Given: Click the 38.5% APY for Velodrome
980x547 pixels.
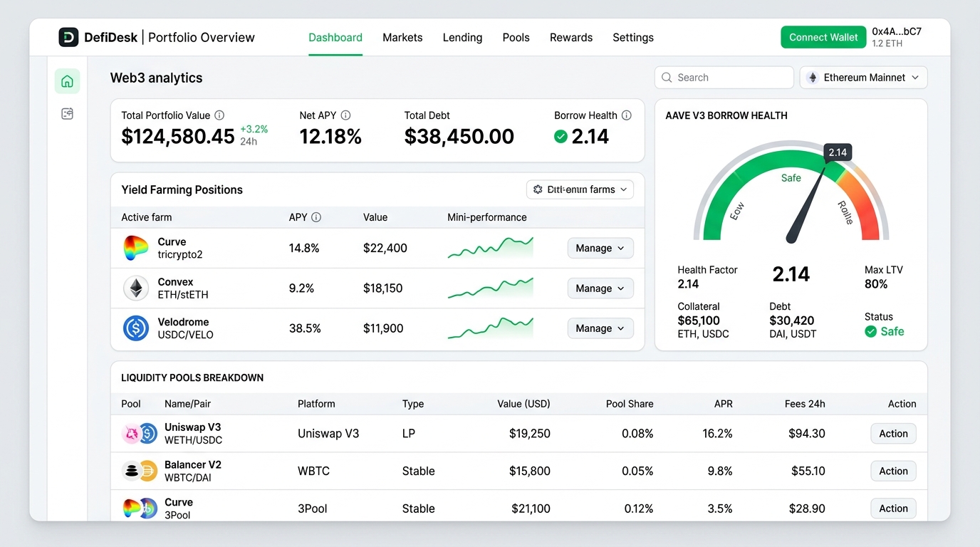Looking at the screenshot, I should 305,328.
